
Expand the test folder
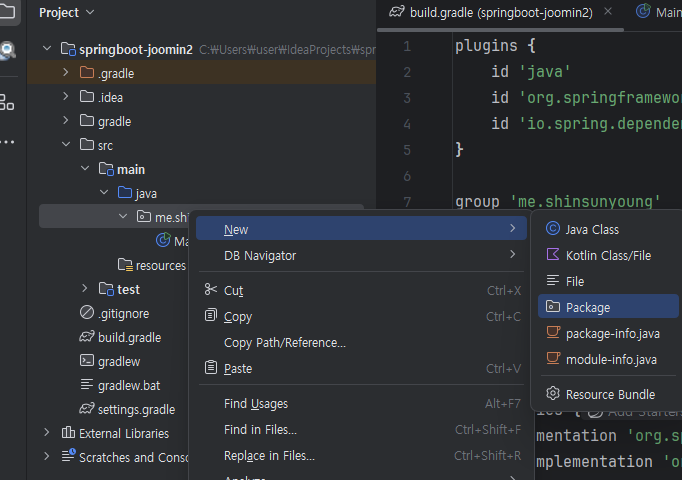point(85,288)
